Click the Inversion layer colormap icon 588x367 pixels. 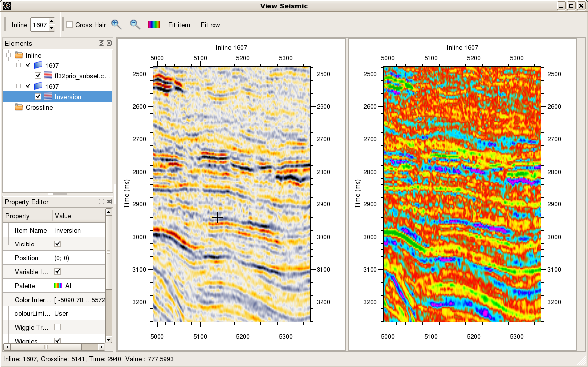(49, 96)
